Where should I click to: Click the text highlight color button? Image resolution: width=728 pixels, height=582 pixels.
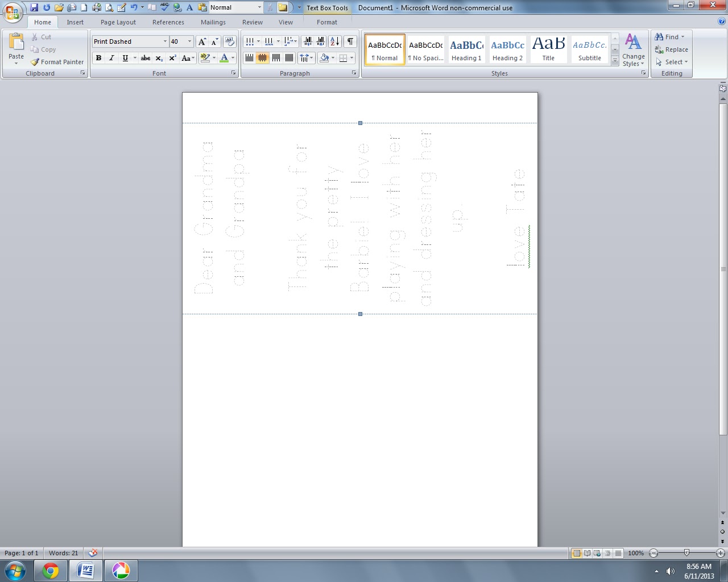click(x=205, y=58)
